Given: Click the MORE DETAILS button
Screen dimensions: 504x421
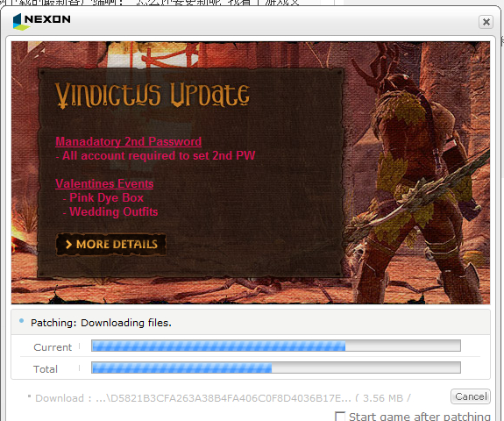Looking at the screenshot, I should tap(111, 245).
